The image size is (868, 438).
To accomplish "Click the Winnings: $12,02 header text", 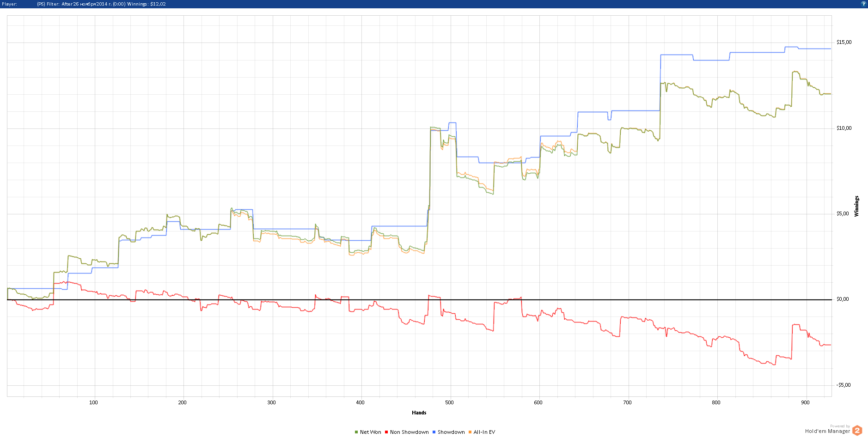I will [x=147, y=4].
